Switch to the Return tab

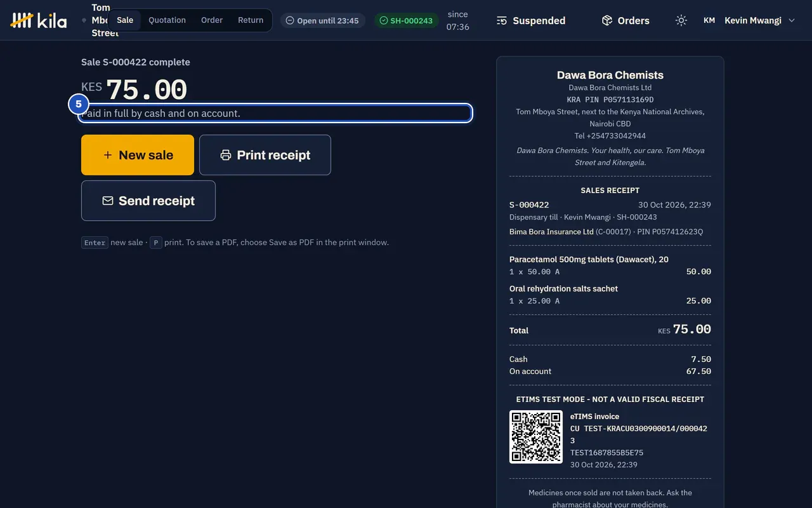[x=251, y=20]
